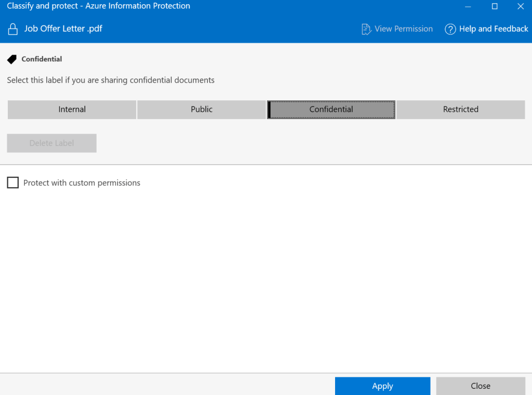Click the Protect with custom permissions label text

point(82,183)
